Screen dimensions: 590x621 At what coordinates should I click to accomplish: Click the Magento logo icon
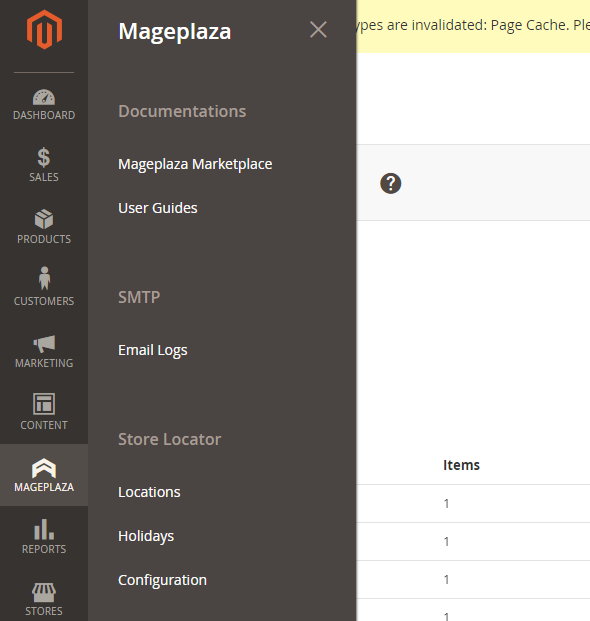(x=44, y=30)
